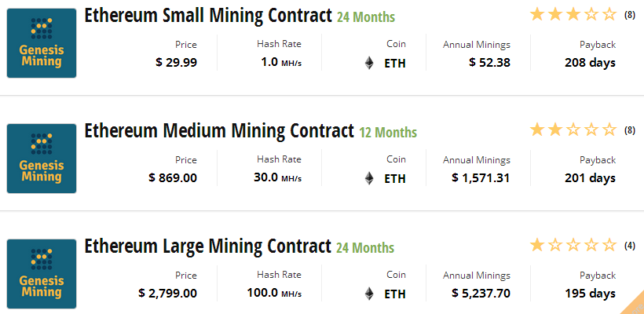
Task: Click ETH diamond icon in Medium contract row
Action: tap(369, 178)
